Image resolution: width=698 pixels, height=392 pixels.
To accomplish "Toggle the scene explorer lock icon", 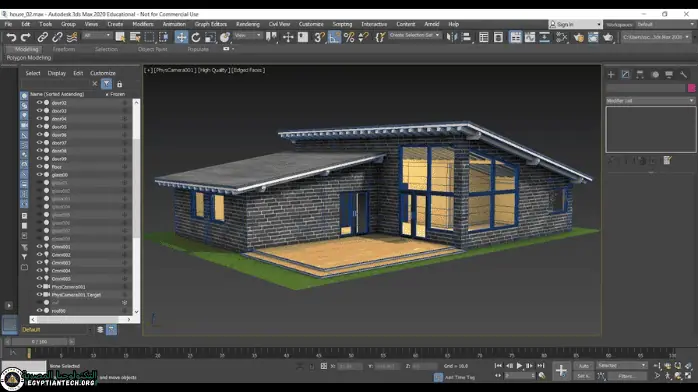I will tap(119, 84).
